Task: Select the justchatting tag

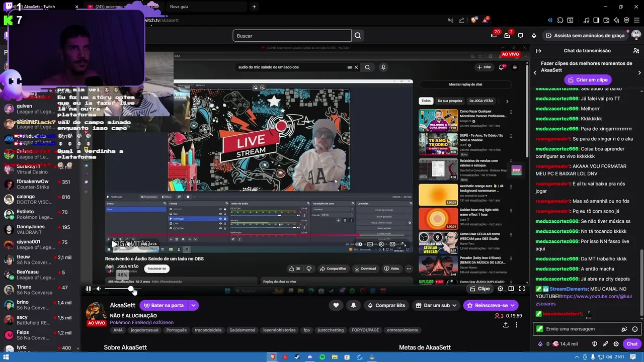Action: pyautogui.click(x=331, y=330)
